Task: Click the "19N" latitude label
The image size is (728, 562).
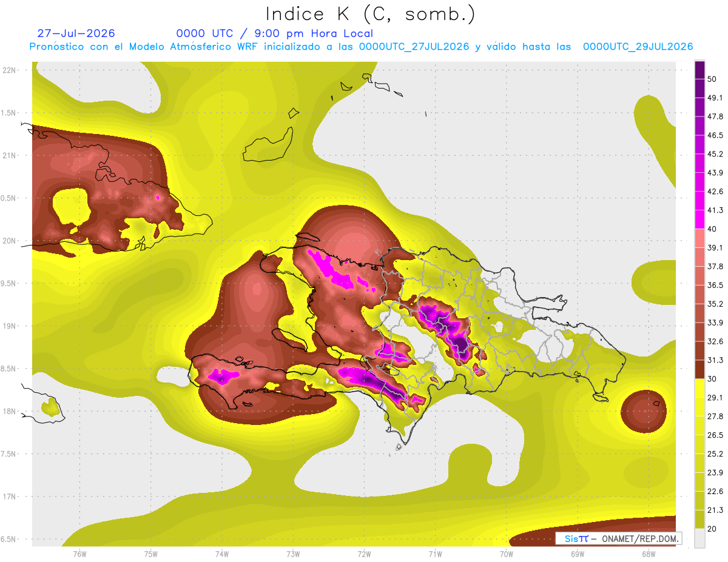Action: (x=9, y=326)
